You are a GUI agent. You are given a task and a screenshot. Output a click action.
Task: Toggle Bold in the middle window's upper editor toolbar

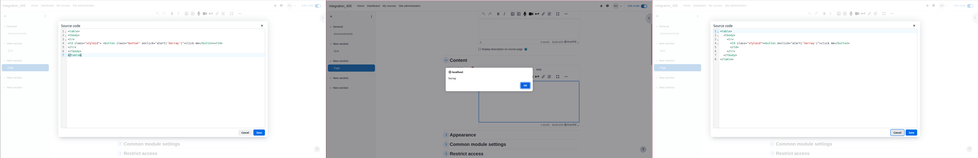498,14
